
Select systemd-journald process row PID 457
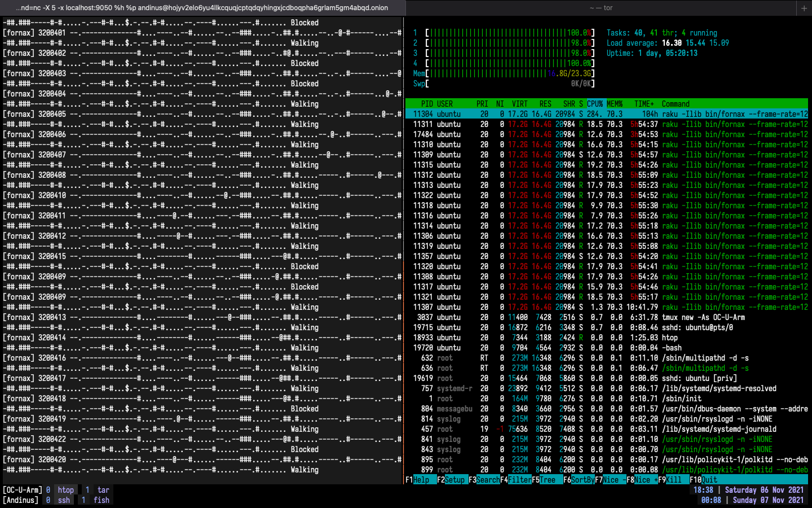click(x=607, y=429)
